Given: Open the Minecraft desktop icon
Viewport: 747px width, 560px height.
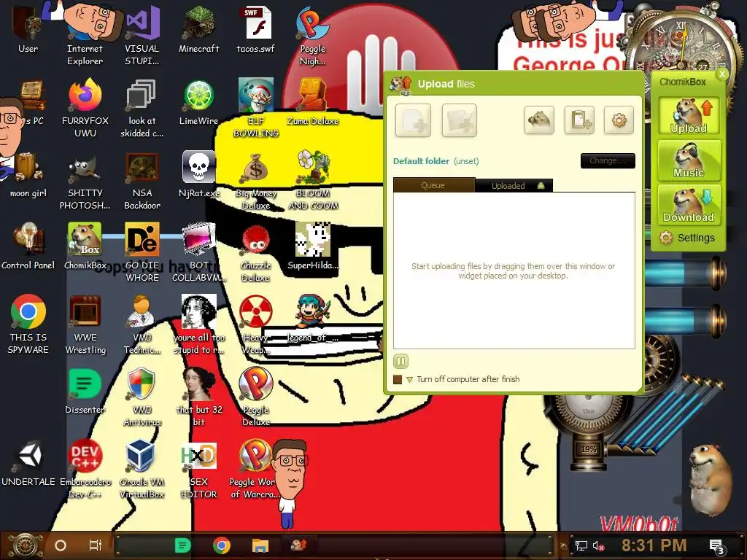Looking at the screenshot, I should tap(199, 30).
